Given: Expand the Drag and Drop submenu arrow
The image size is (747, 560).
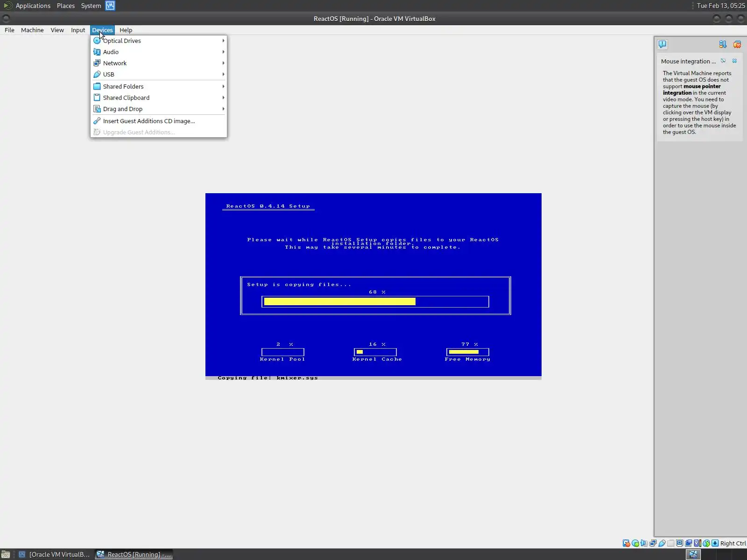Looking at the screenshot, I should point(223,109).
